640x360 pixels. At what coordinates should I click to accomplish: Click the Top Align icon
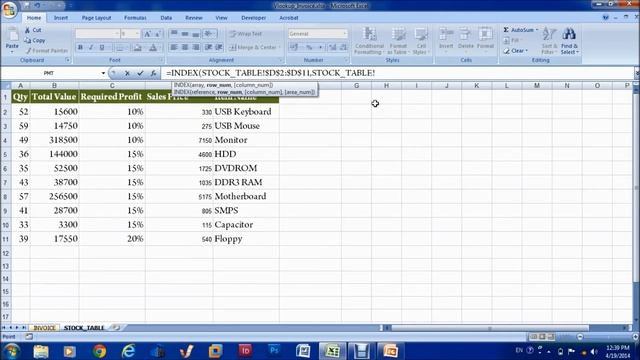click(x=173, y=33)
